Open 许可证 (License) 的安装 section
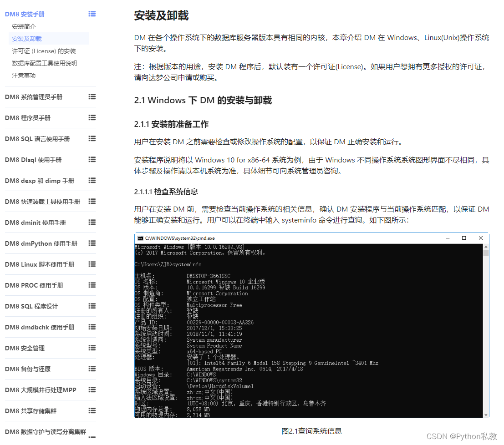The width and height of the screenshot is (504, 445). point(44,51)
